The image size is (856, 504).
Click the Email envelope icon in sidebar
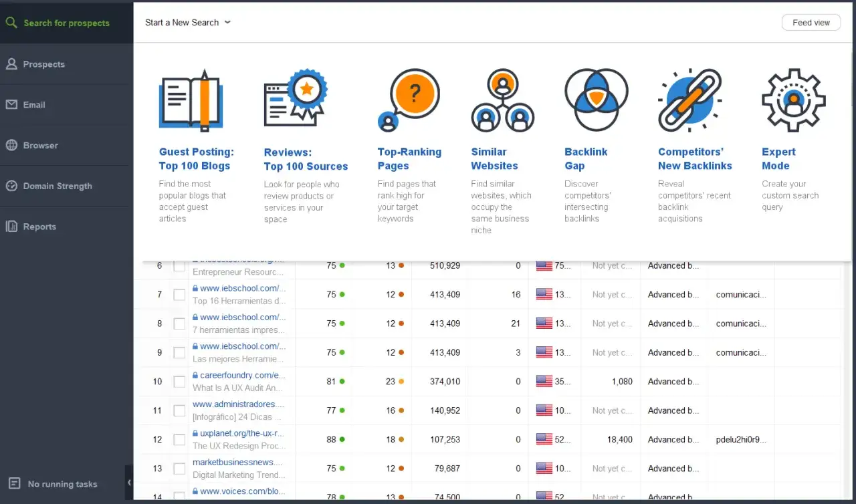click(11, 105)
